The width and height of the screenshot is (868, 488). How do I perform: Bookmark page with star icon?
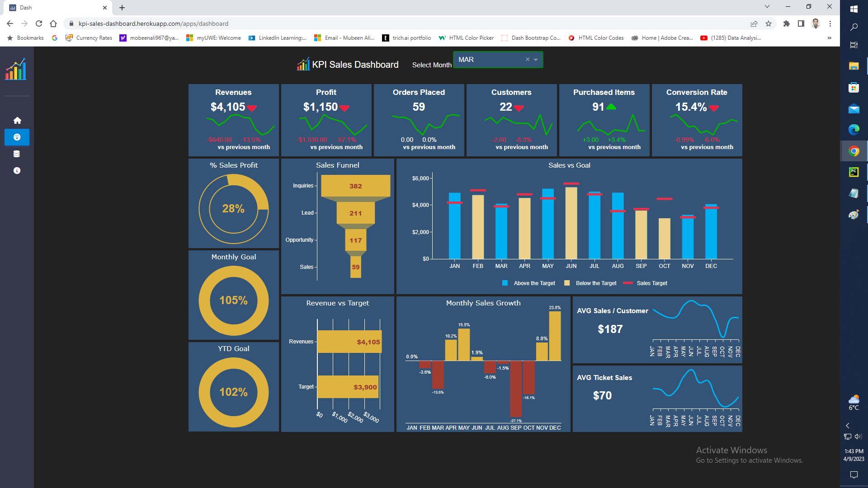coord(769,23)
